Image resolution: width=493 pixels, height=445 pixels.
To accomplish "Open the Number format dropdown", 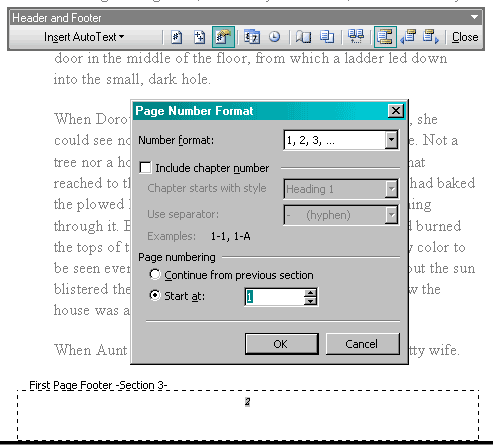I will pos(391,140).
